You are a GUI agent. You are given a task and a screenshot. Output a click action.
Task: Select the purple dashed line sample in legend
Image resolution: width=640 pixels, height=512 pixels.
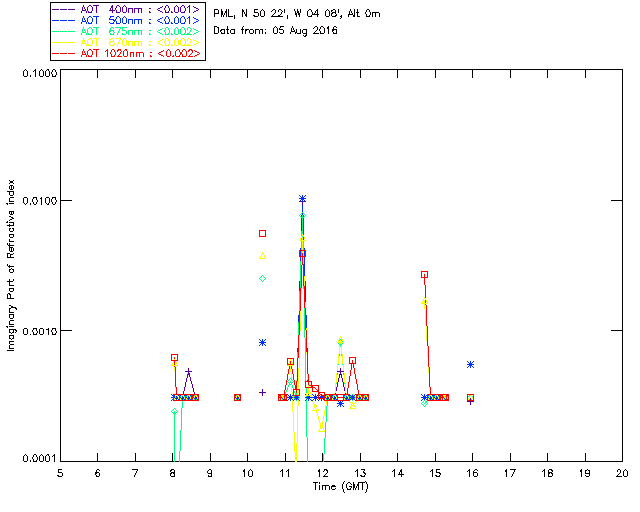[x=64, y=9]
